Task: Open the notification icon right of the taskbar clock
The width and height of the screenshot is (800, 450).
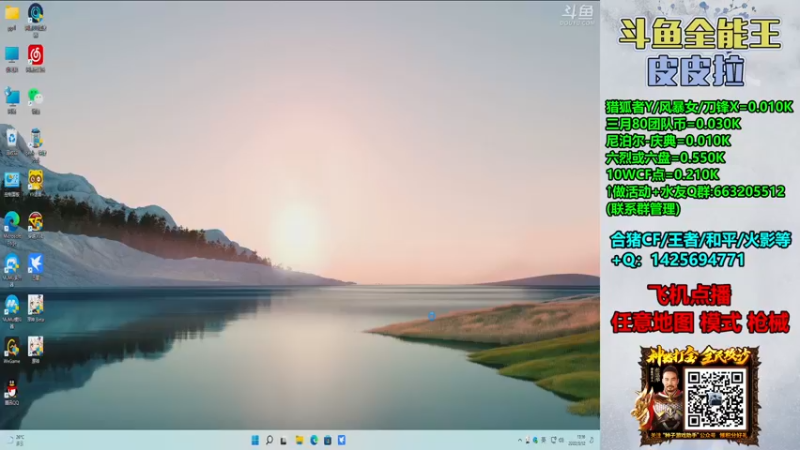Action: [592, 440]
